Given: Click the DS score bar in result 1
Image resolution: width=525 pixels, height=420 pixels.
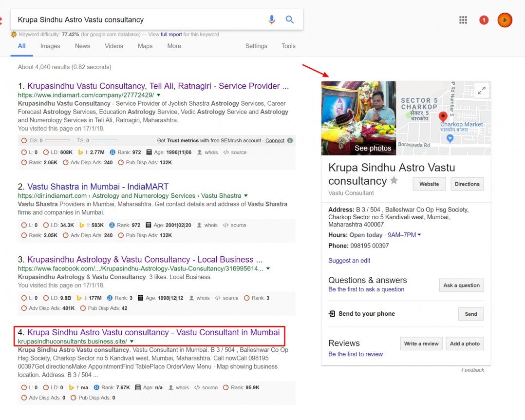Looking at the screenshot, I should point(57,140).
